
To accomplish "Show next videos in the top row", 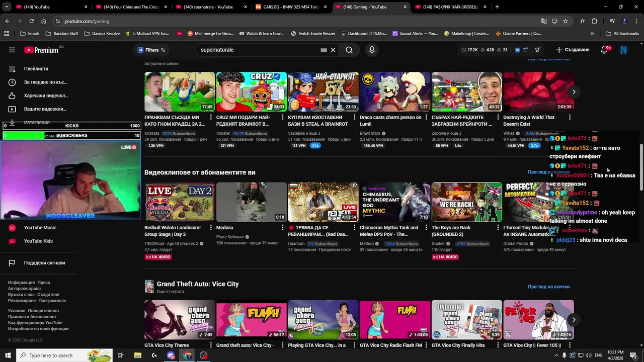I will 574,92.
